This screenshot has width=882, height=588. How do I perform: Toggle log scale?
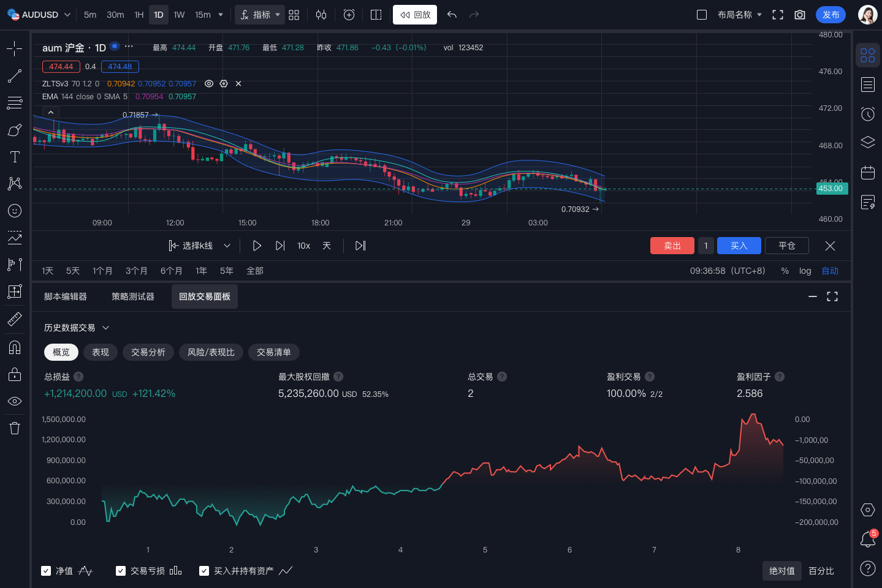(x=805, y=271)
